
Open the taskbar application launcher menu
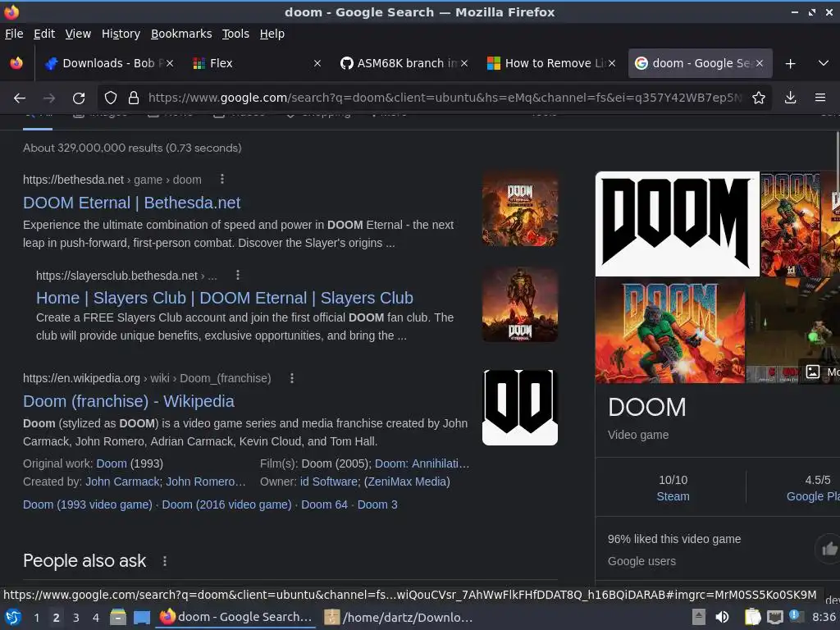pyautogui.click(x=13, y=618)
